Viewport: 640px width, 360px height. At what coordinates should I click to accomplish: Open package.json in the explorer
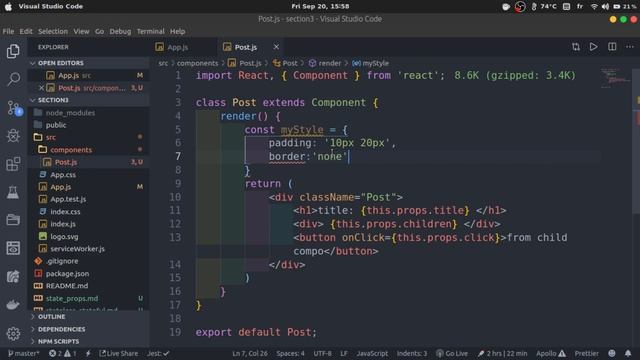67,273
